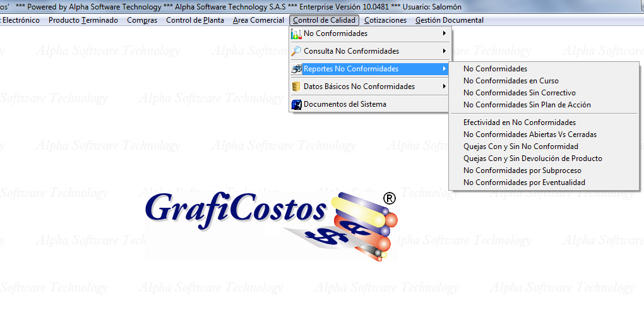Click the Documentos del Sistema icon
The width and height of the screenshot is (644, 317).
coord(296,104)
